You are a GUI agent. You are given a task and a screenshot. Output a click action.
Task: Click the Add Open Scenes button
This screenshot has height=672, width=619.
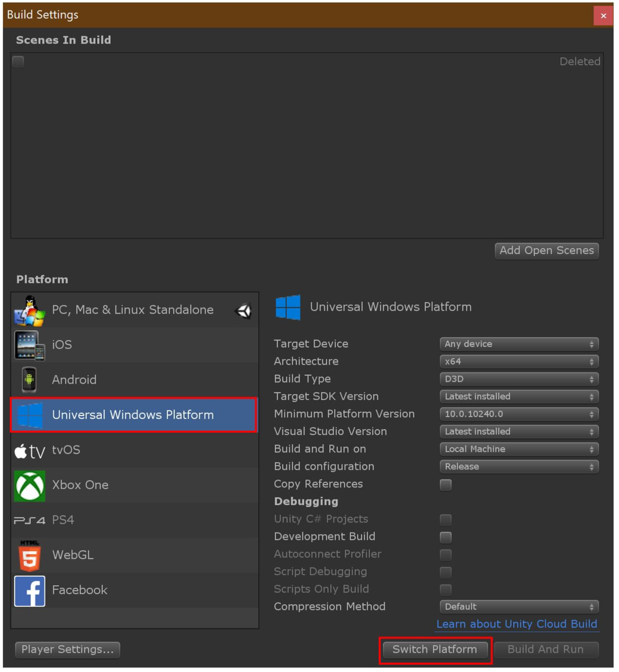(x=546, y=251)
